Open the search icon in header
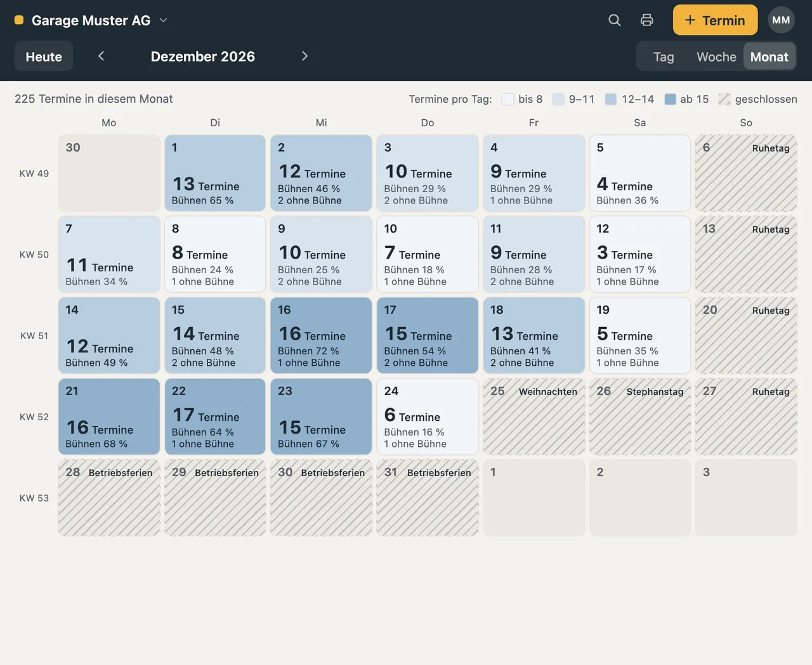812x665 pixels. pyautogui.click(x=614, y=20)
